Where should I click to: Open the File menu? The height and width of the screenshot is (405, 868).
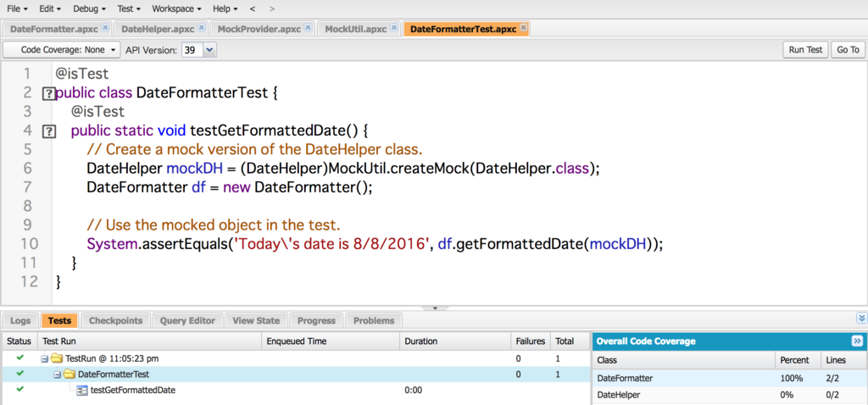click(x=17, y=8)
